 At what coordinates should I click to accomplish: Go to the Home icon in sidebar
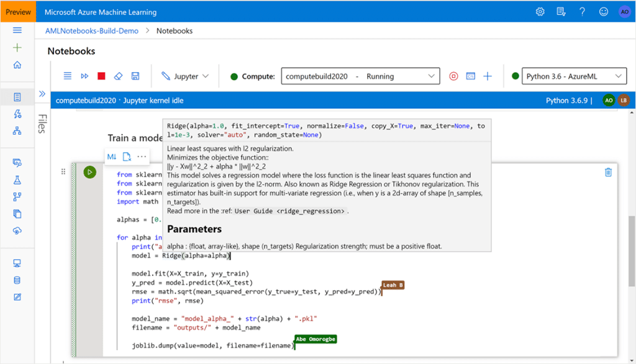point(17,65)
